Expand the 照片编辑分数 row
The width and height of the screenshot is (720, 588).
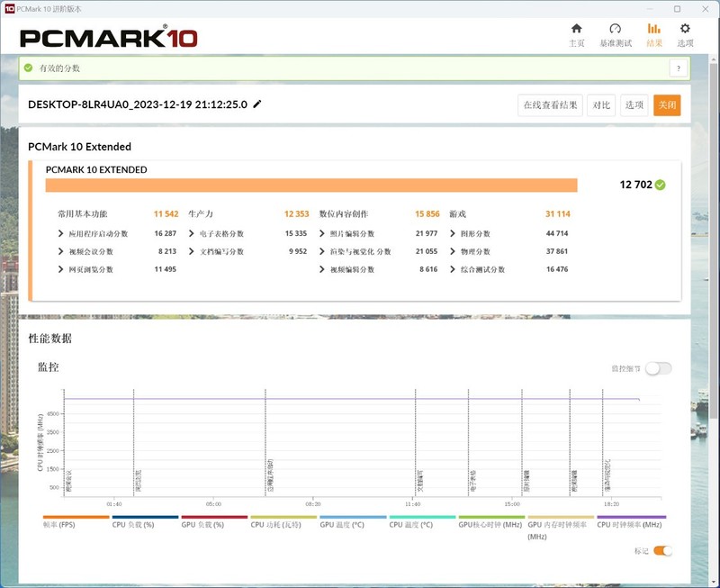322,234
